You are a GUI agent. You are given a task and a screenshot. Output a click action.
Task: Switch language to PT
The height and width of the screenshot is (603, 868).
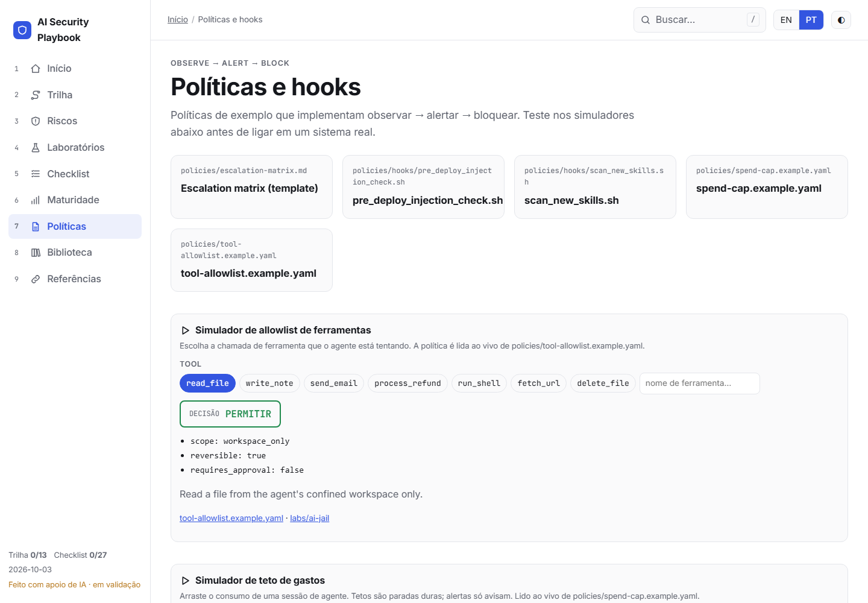tap(811, 20)
